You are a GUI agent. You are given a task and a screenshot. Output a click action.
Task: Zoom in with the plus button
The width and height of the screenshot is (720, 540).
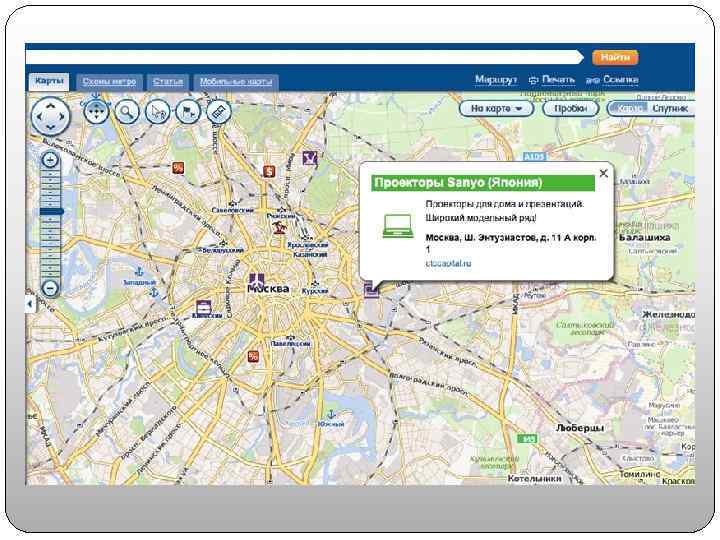pos(50,160)
